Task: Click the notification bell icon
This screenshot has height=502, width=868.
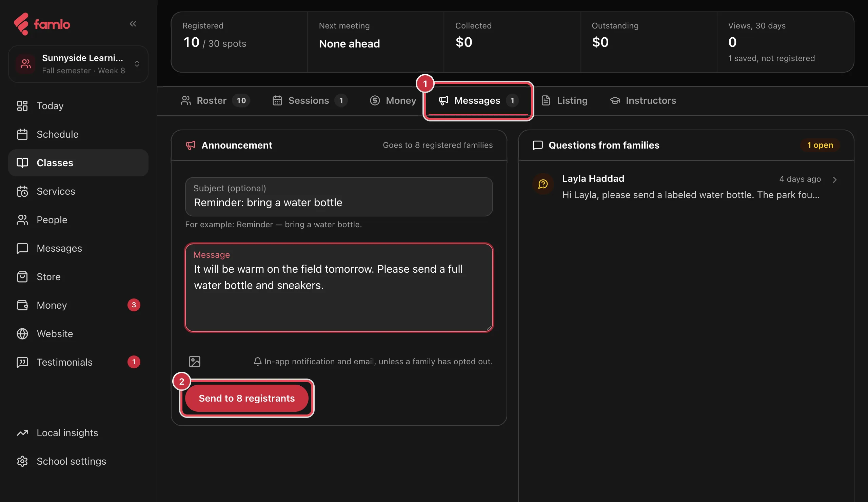Action: pyautogui.click(x=258, y=362)
